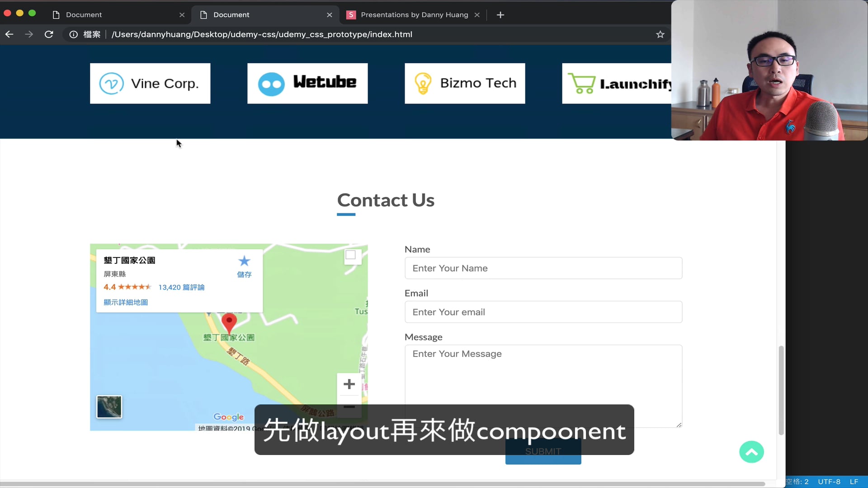868x488 pixels.
Task: Click the green scroll-to-top arrow button
Action: coord(751,452)
